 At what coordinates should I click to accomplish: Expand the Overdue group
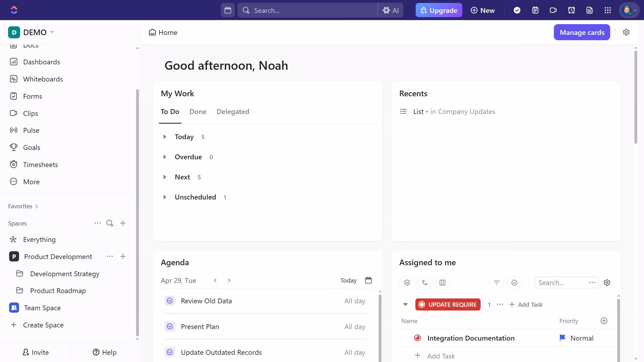tap(165, 157)
